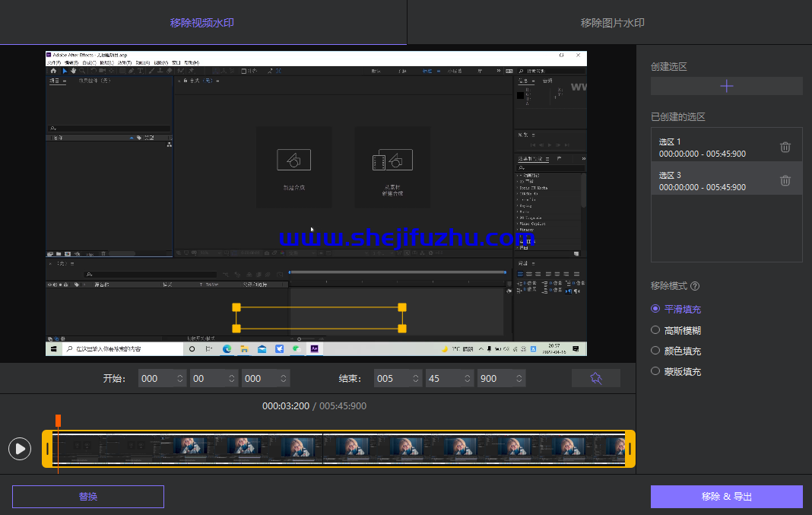Click the bottom-left handle of the yellow selection box

(236, 329)
